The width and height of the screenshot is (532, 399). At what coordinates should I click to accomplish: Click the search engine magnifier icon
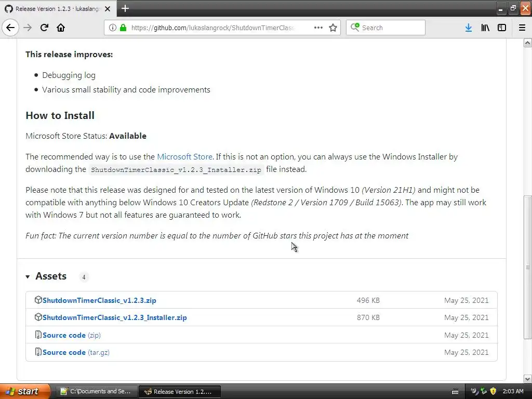pyautogui.click(x=355, y=27)
